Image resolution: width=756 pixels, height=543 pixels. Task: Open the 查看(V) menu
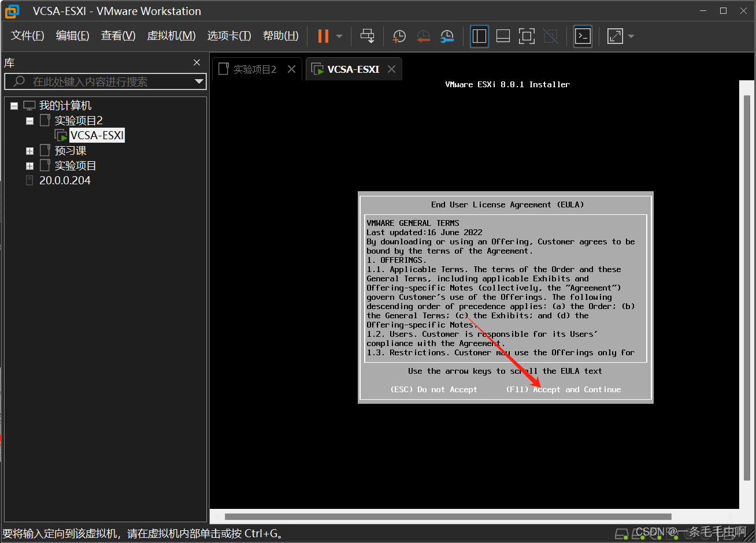point(118,36)
